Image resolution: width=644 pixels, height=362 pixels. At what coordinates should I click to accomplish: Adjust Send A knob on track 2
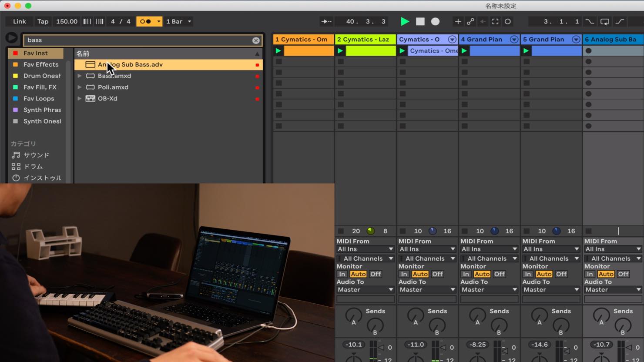353,315
